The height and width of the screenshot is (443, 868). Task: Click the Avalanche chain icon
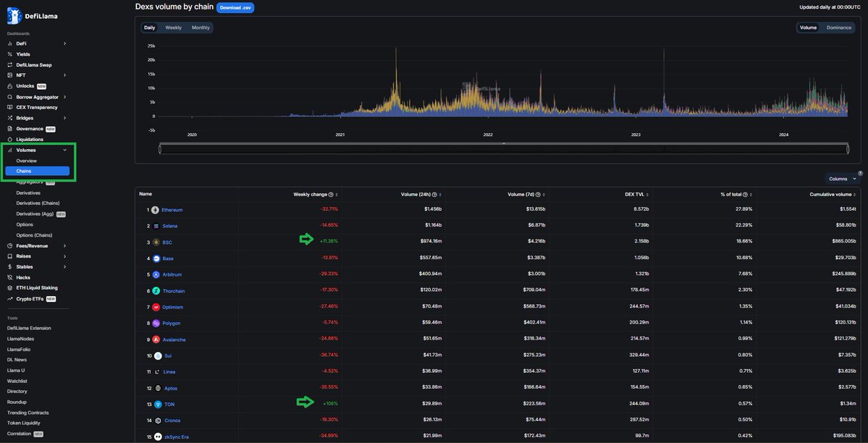tap(156, 339)
